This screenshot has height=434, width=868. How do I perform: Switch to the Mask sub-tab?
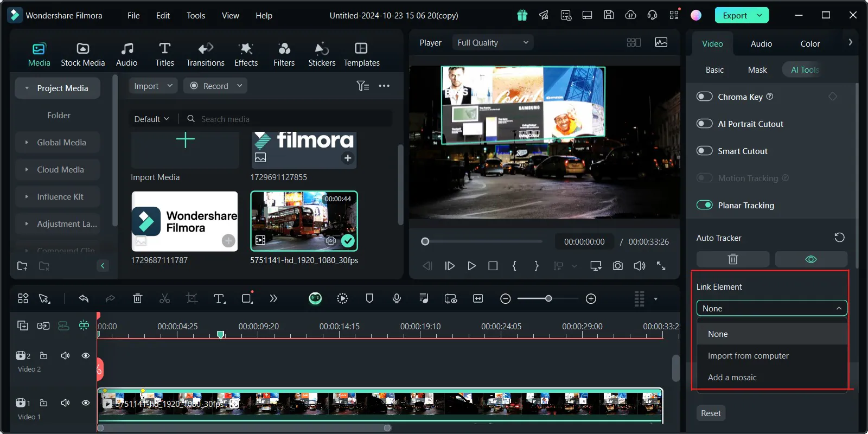(757, 69)
